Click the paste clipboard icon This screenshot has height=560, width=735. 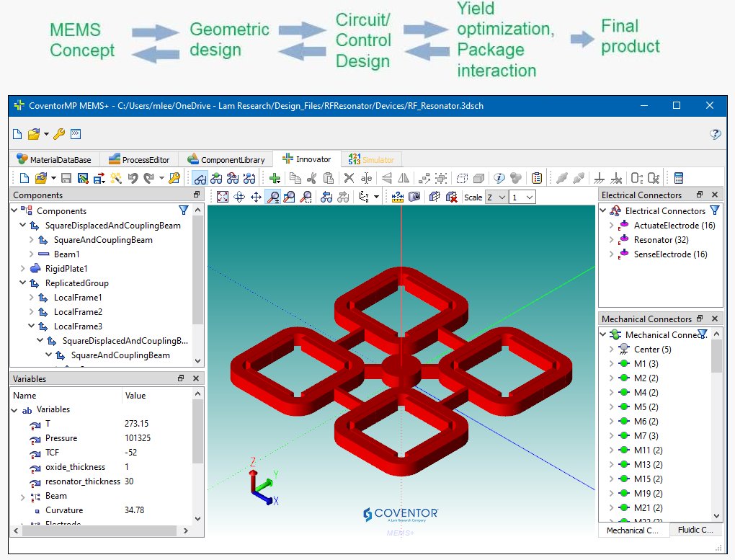click(x=329, y=178)
